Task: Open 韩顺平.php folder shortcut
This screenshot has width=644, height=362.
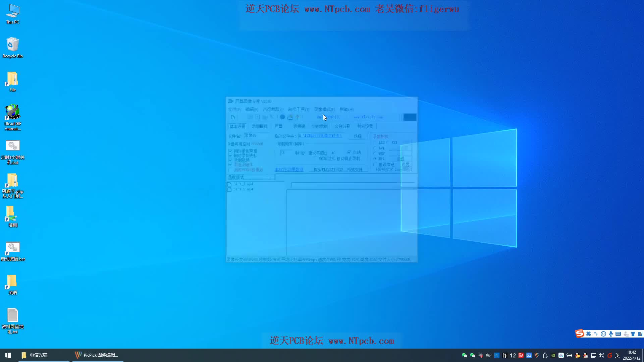Action: (x=13, y=186)
